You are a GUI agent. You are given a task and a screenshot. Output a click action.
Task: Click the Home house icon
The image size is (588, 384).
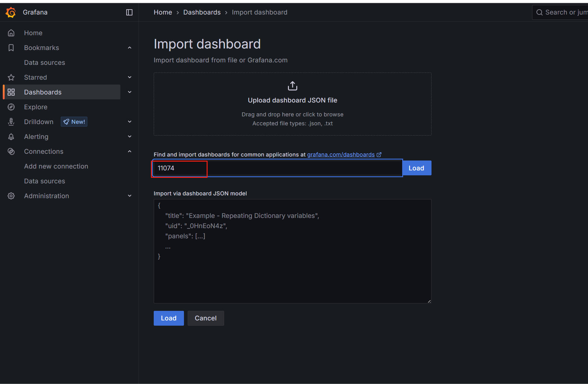[11, 33]
